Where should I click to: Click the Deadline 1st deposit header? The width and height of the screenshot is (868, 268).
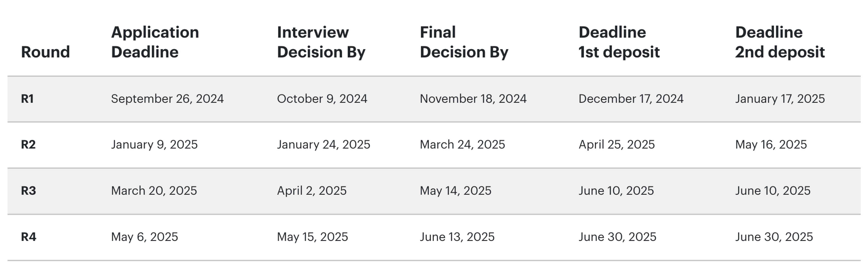pos(619,42)
